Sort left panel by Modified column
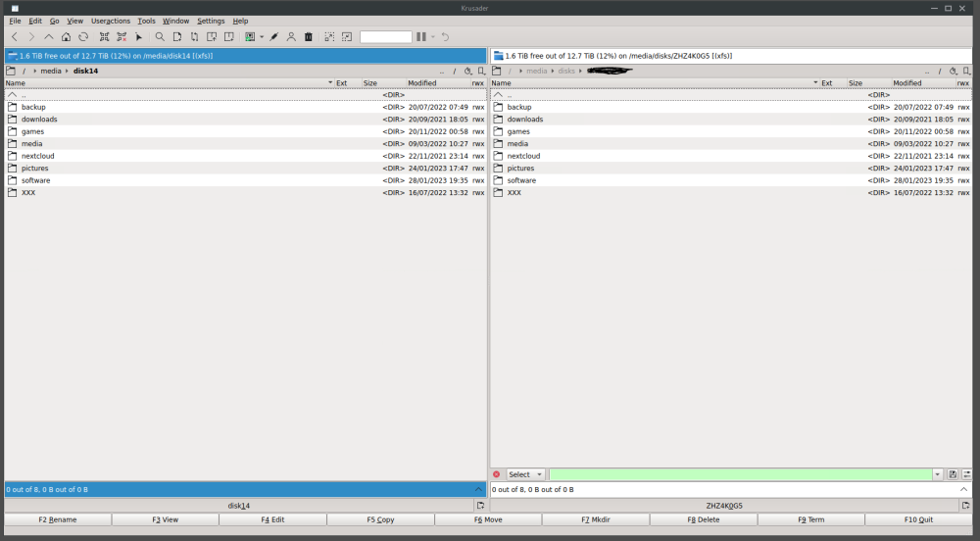Image resolution: width=980 pixels, height=541 pixels. click(437, 82)
